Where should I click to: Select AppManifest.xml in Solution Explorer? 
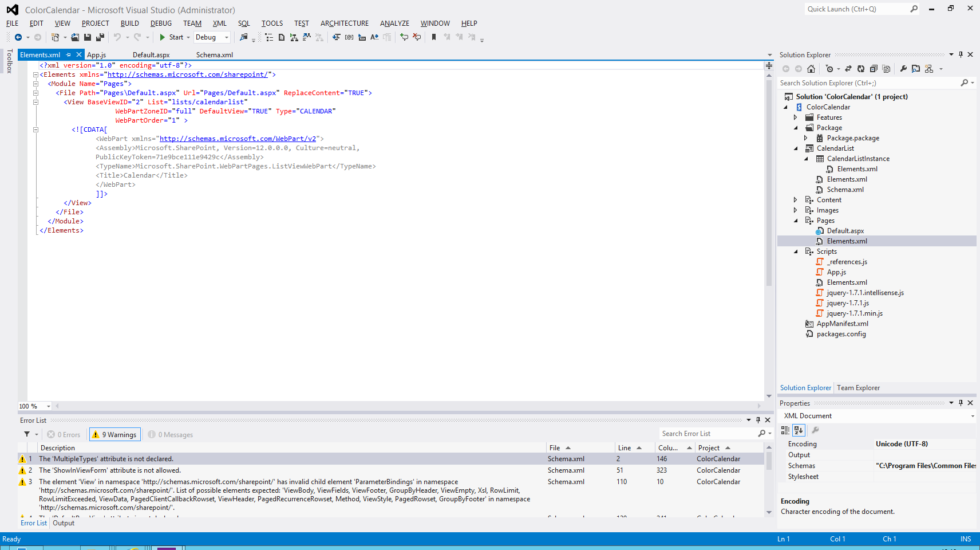click(842, 324)
